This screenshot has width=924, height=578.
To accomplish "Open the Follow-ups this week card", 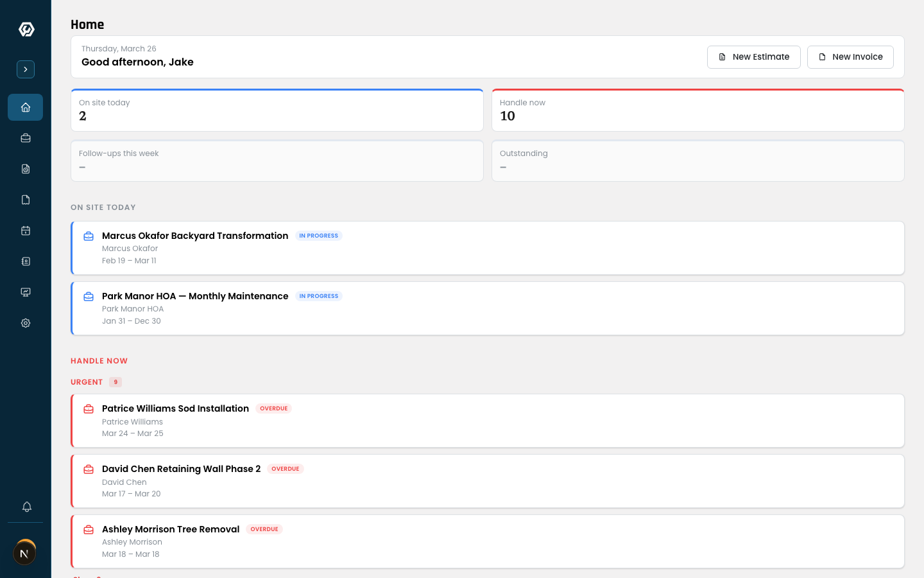I will tap(277, 161).
